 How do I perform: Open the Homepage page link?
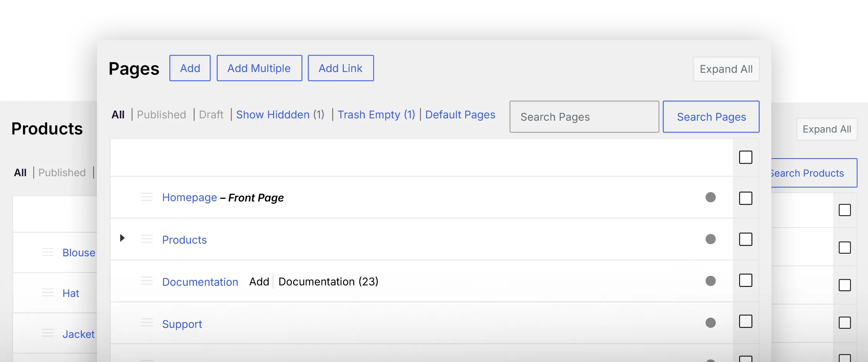(x=190, y=197)
